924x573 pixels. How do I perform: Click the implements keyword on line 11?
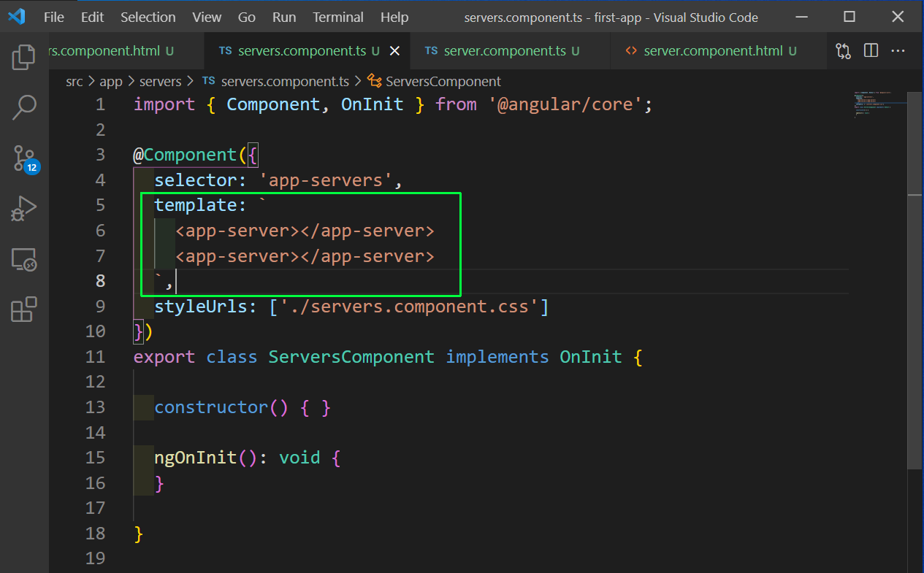[497, 357]
